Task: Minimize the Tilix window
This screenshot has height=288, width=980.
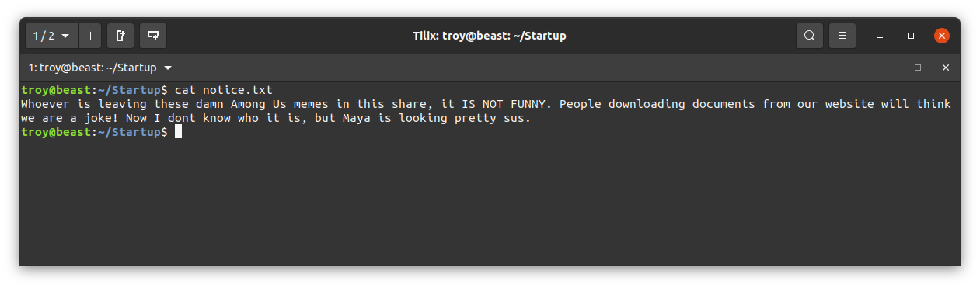Action: (880, 36)
